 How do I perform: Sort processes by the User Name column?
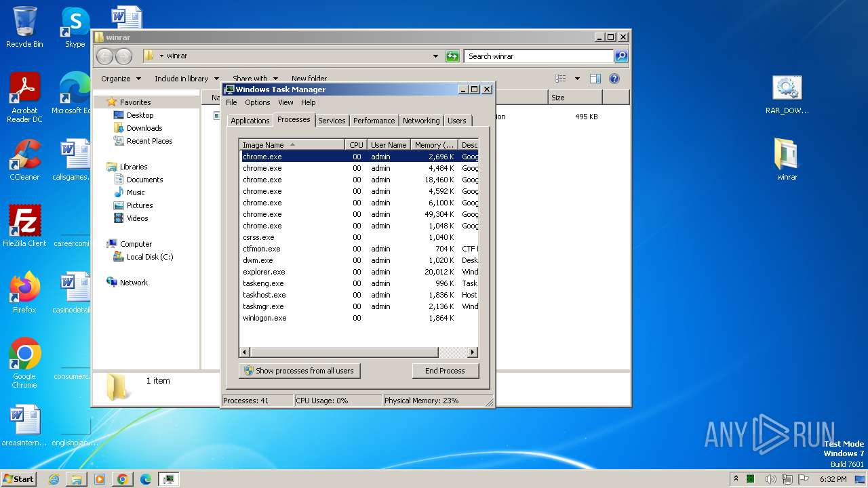click(x=389, y=145)
